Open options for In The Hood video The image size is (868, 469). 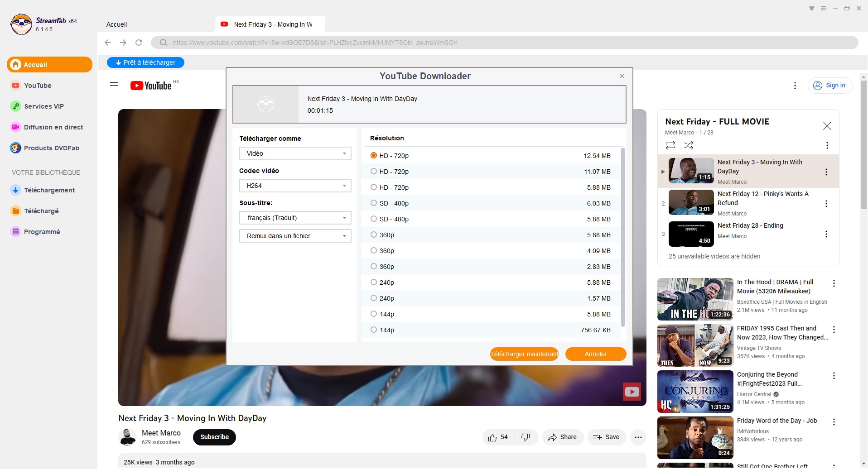pos(834,283)
